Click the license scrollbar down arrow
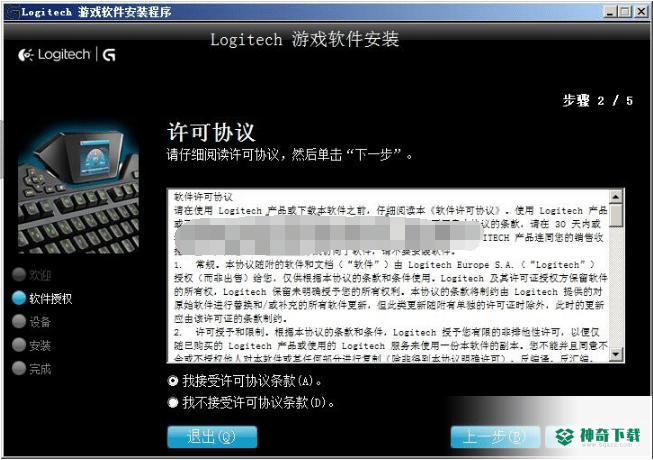This screenshot has height=460, width=653. [616, 355]
